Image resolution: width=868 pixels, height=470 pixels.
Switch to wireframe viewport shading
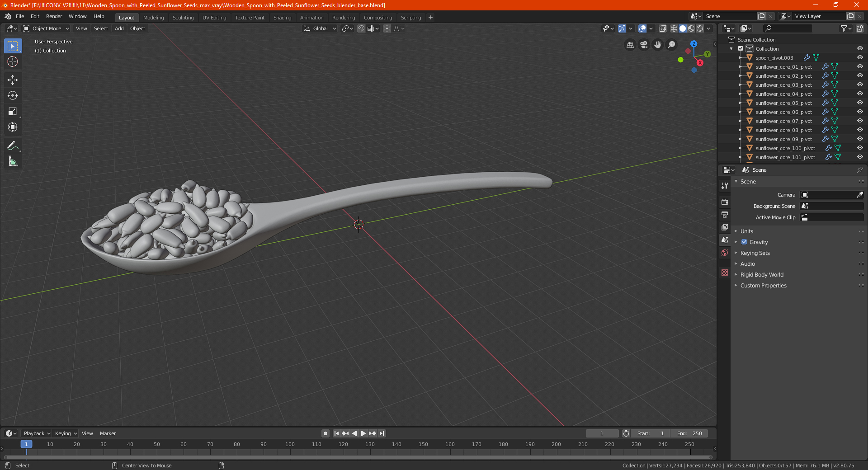coord(674,28)
